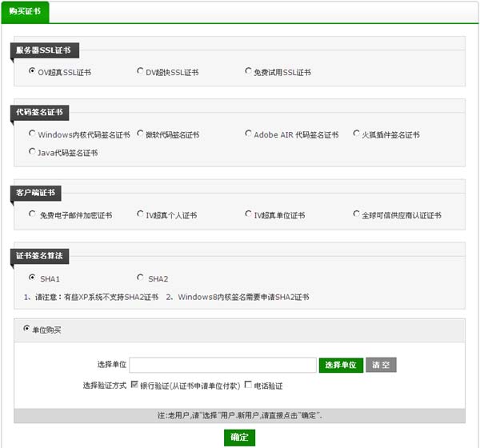This screenshot has width=480, height=448.
Task: Choose 全球可信供应商认证证书 option
Action: coord(356,214)
